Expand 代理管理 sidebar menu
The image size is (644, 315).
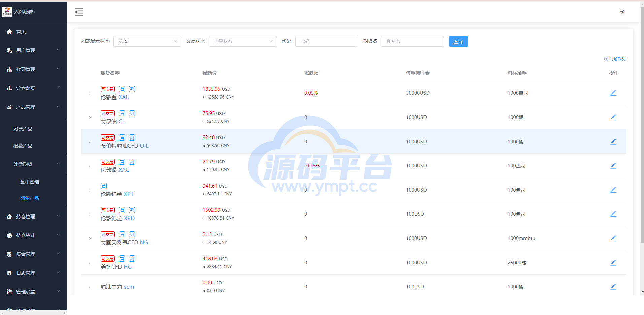pyautogui.click(x=34, y=69)
